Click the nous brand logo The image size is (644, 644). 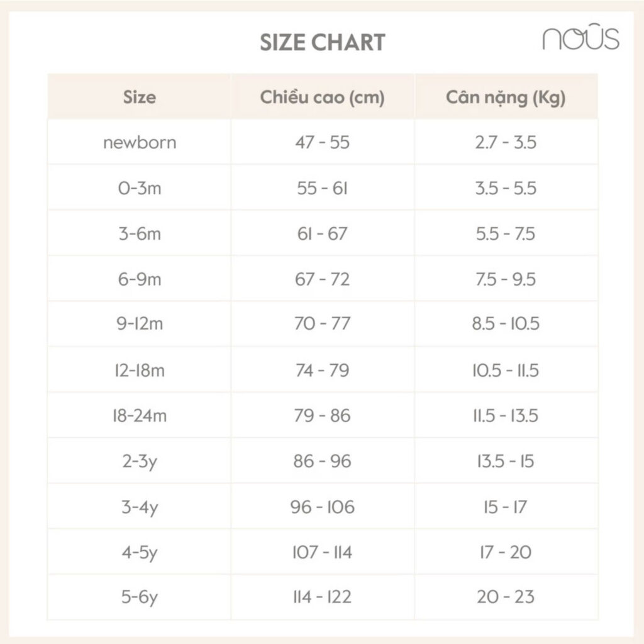point(580,38)
